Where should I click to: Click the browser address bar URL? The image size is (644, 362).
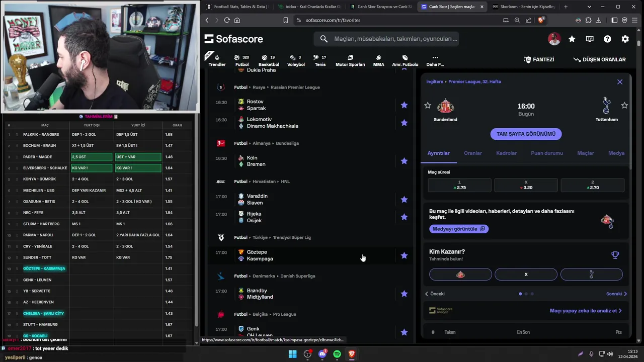click(333, 20)
